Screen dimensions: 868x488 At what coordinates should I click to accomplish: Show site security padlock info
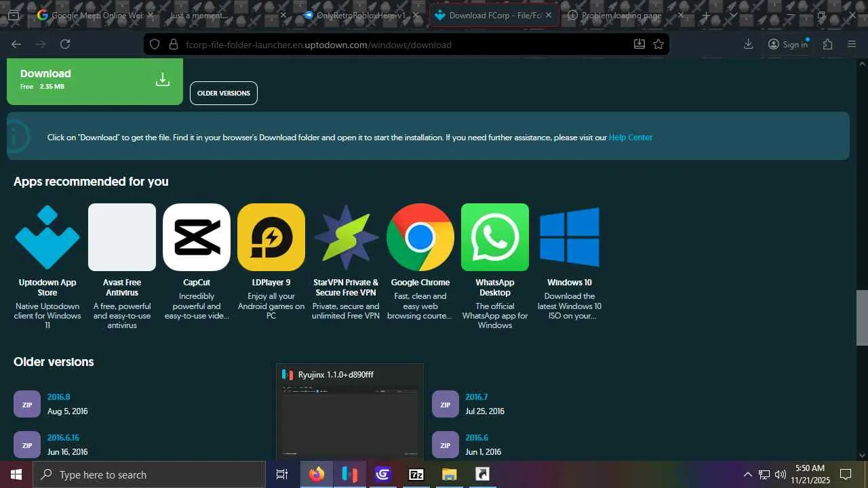coord(173,44)
